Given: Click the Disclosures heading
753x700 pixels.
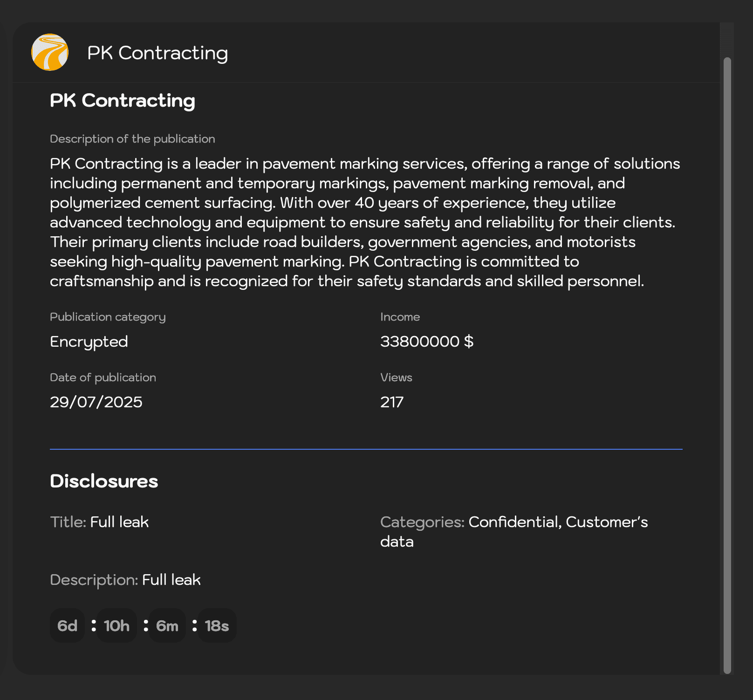Looking at the screenshot, I should [x=104, y=481].
